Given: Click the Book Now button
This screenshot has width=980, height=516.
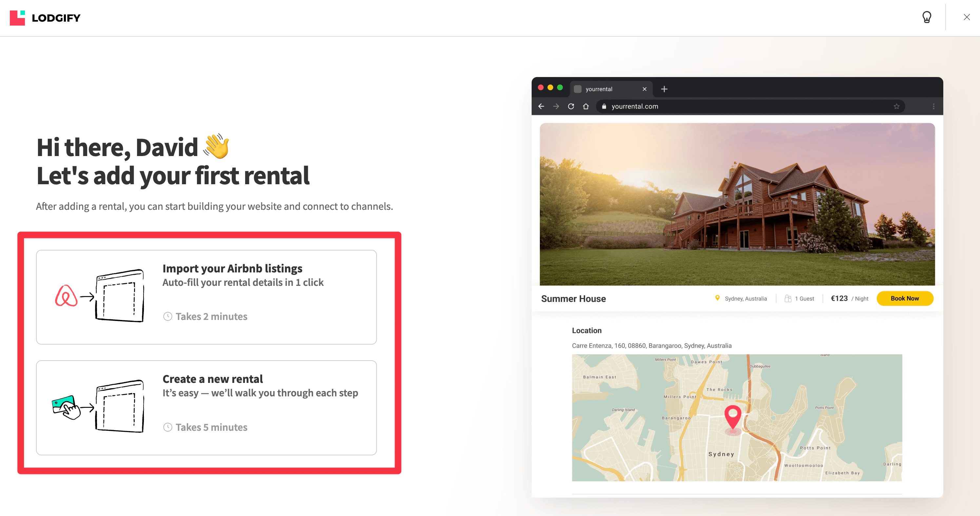Looking at the screenshot, I should pyautogui.click(x=905, y=298).
